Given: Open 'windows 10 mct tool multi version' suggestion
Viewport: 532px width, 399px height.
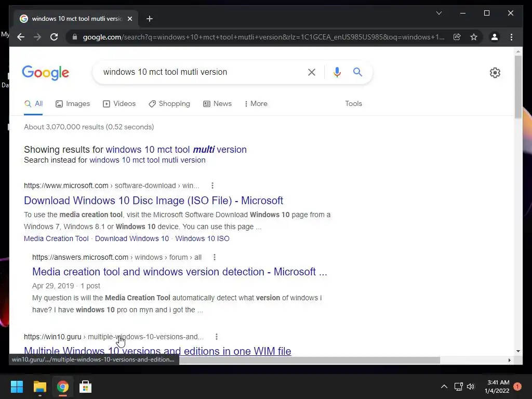Looking at the screenshot, I should tap(176, 150).
